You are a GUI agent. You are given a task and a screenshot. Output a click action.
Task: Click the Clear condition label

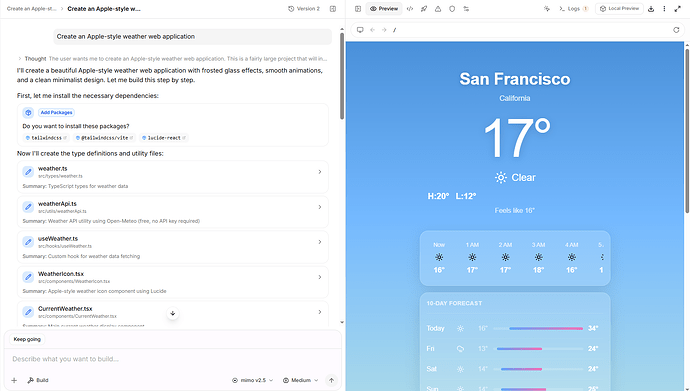523,178
